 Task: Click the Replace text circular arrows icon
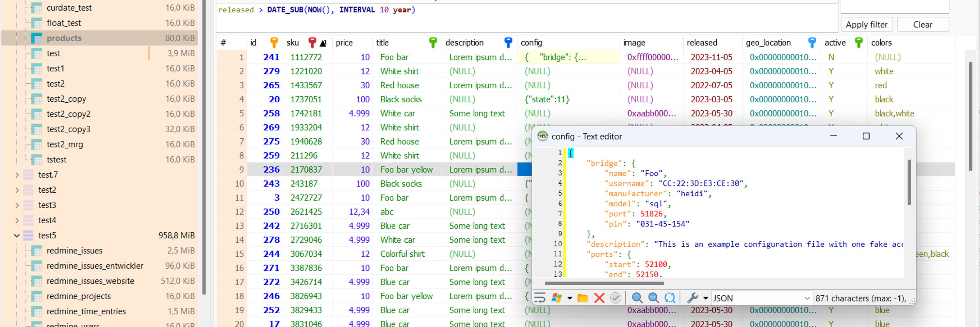[x=670, y=298]
